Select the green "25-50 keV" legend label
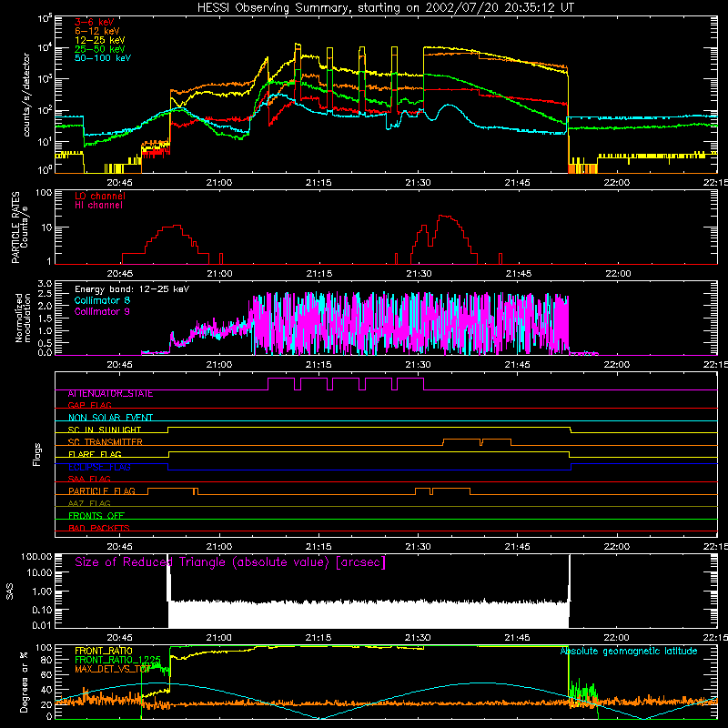This screenshot has width=728, height=728. pos(100,49)
